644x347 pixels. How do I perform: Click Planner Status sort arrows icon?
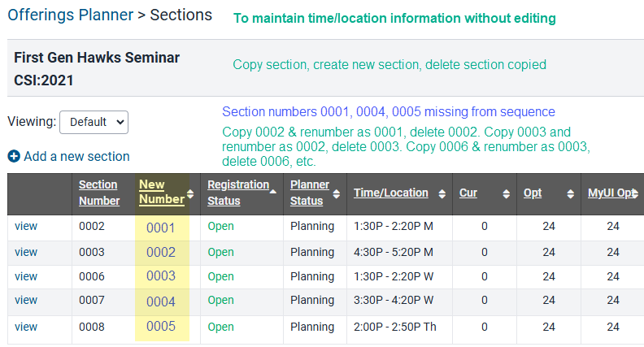coord(337,194)
